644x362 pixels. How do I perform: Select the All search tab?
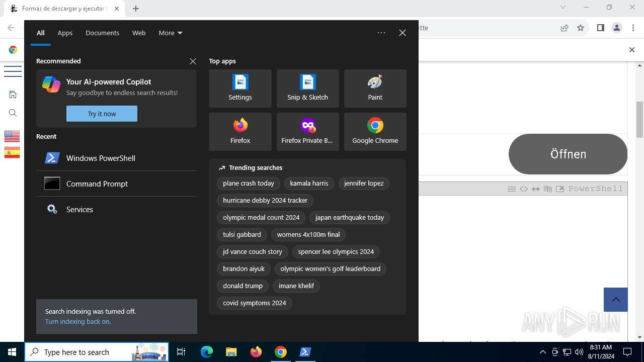[41, 33]
